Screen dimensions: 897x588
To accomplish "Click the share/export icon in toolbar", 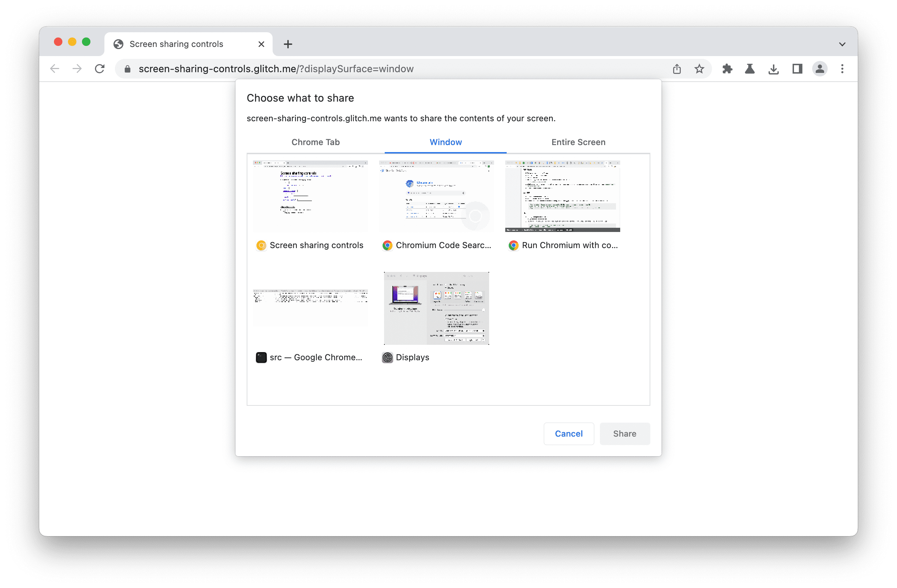I will 678,69.
